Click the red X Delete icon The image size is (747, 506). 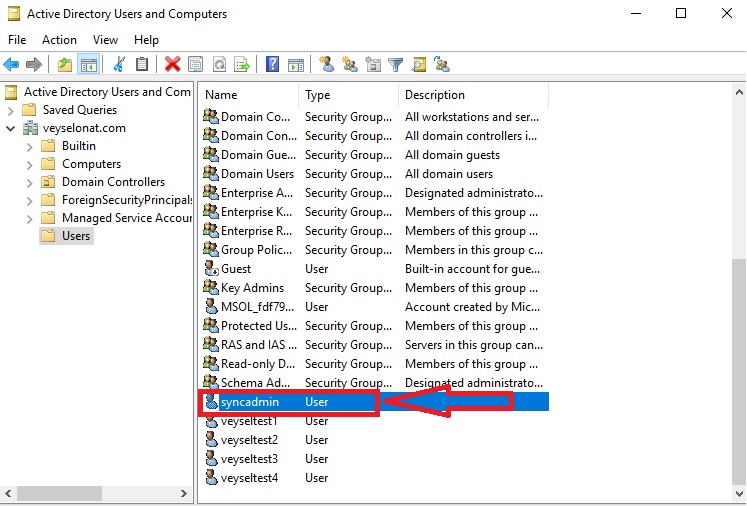click(x=172, y=64)
